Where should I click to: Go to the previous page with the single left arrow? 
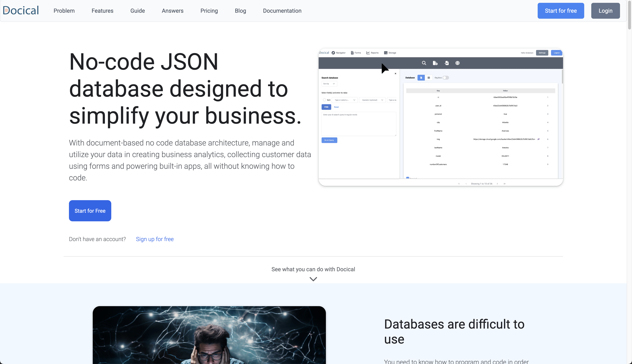click(466, 184)
